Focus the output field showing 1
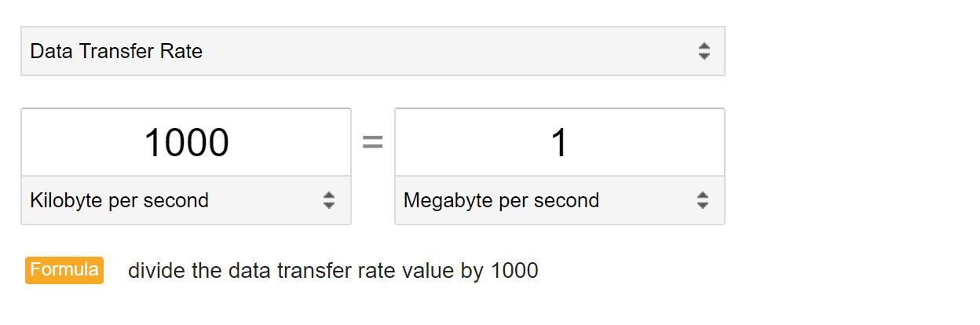 click(559, 143)
